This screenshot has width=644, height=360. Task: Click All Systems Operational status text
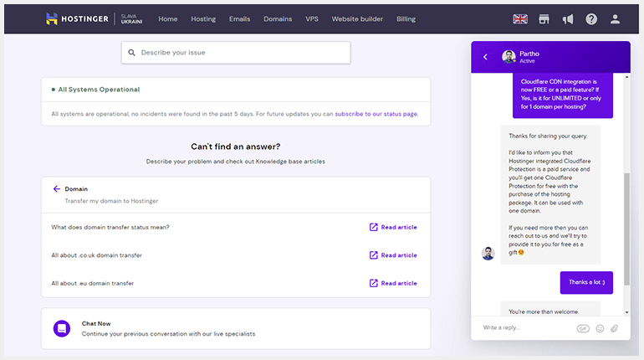(x=99, y=90)
